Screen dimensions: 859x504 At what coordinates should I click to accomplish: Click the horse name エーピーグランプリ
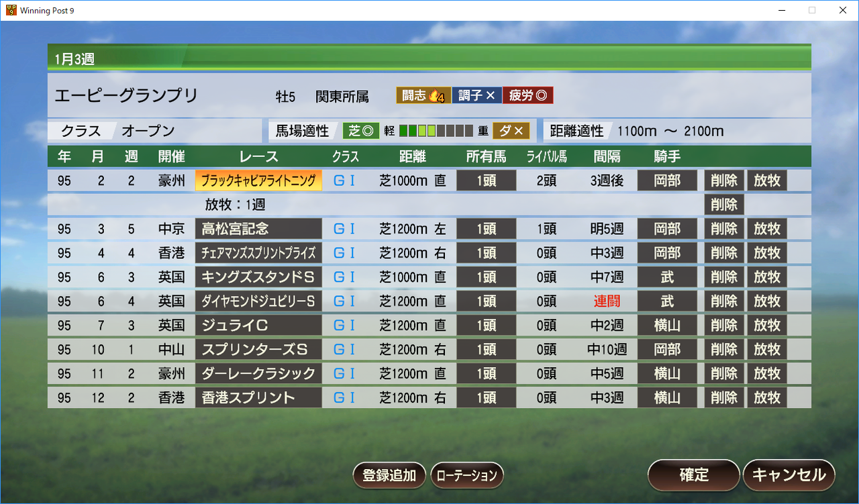pos(126,95)
